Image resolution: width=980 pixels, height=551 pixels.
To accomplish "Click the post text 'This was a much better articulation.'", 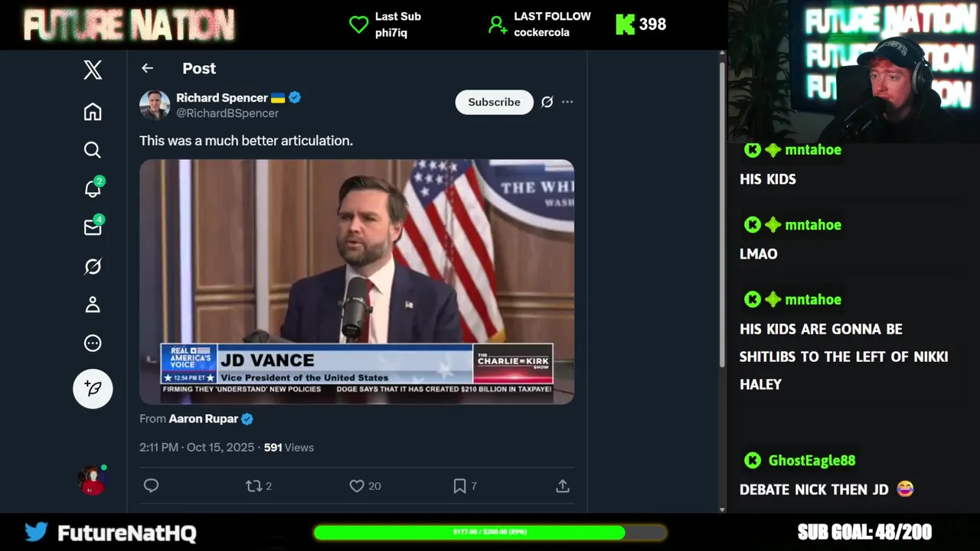I will (246, 141).
